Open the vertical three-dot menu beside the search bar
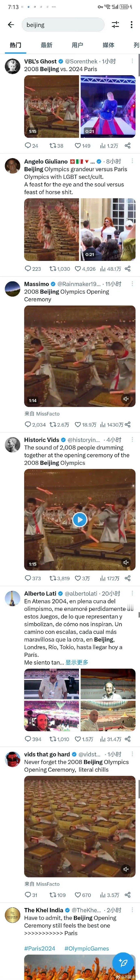140x980 pixels. pyautogui.click(x=131, y=25)
